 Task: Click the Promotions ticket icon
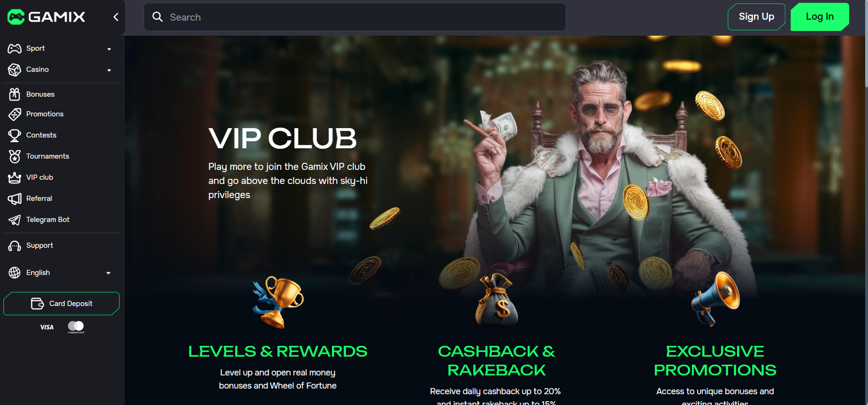[15, 114]
